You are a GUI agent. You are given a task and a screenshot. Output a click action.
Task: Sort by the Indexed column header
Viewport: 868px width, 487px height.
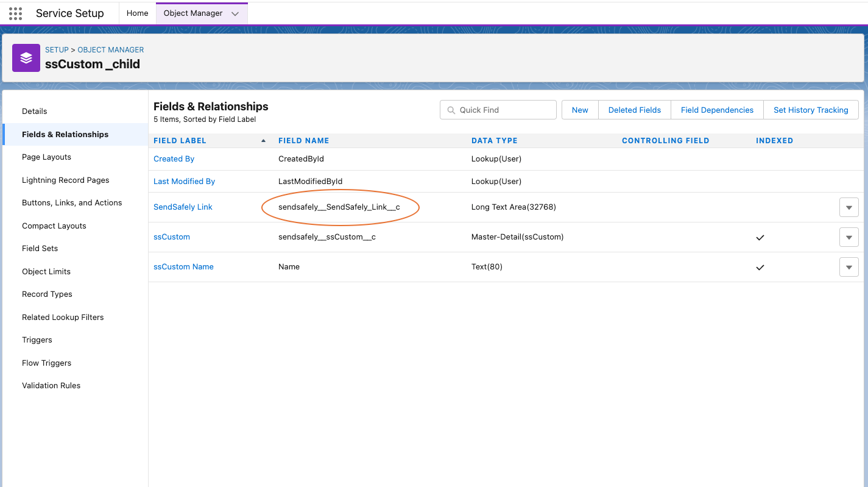(x=774, y=141)
